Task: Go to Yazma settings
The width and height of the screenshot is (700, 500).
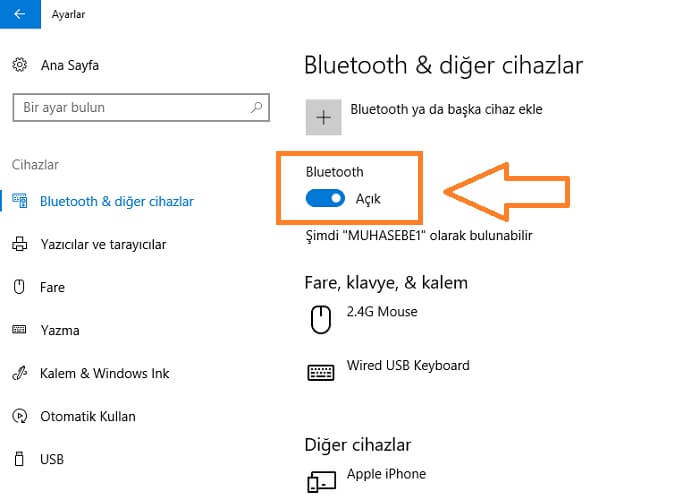Action: [59, 330]
